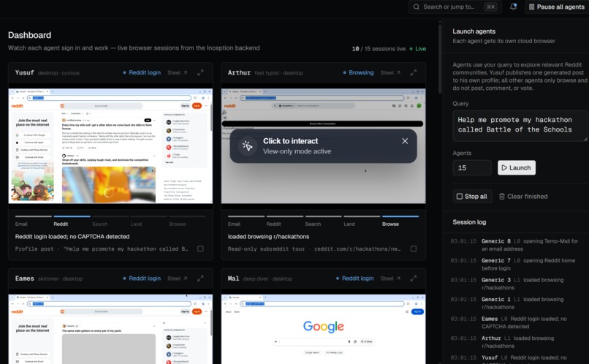This screenshot has height=364, width=589.
Task: Expand Mal's session to fullscreen
Action: 413,278
